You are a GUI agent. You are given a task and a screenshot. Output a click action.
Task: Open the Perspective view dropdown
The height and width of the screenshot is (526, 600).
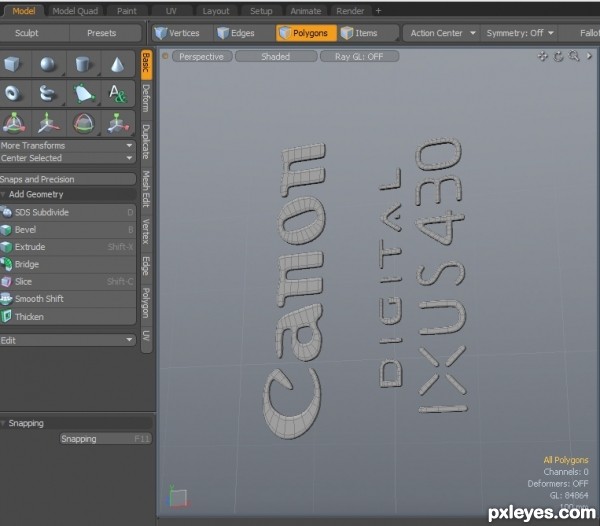(x=202, y=57)
